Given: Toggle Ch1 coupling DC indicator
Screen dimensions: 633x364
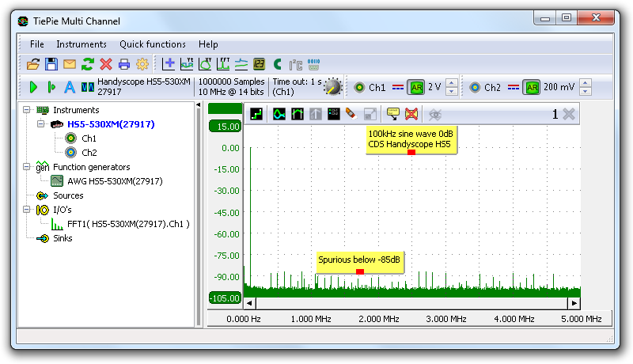Looking at the screenshot, I should tap(398, 87).
